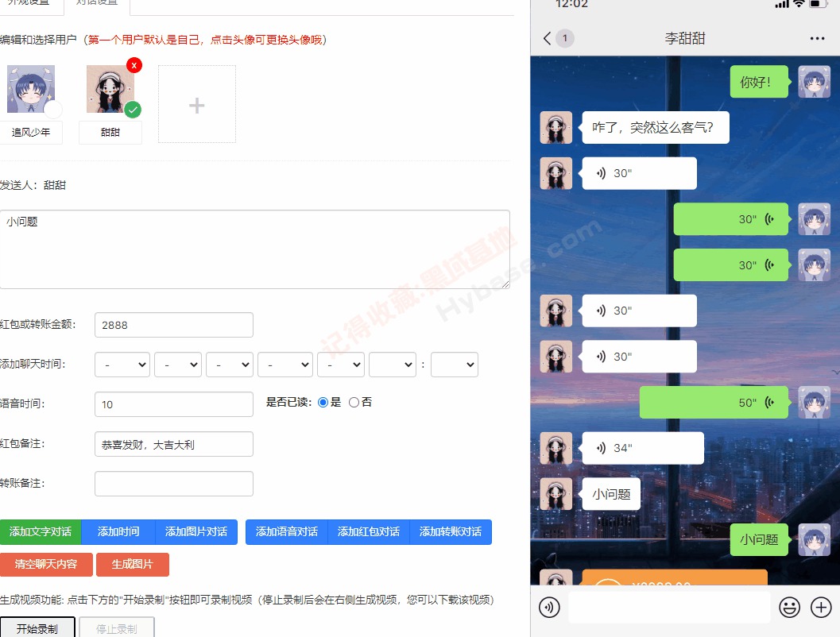
Task: Open the hour dropdown before the colon
Action: click(393, 365)
